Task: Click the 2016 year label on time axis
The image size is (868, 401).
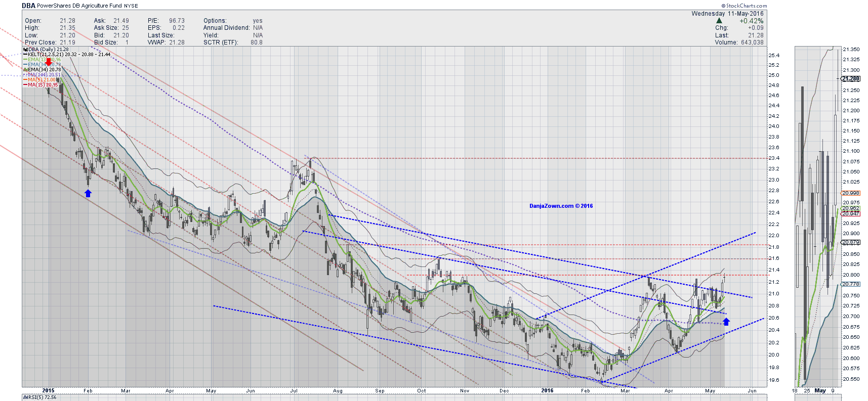Action: click(x=547, y=390)
